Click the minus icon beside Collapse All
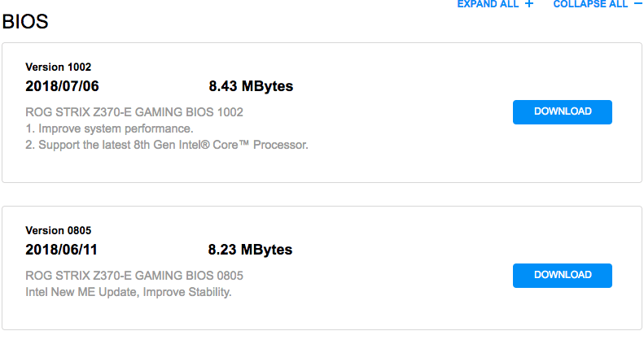The image size is (644, 344). tap(637, 4)
